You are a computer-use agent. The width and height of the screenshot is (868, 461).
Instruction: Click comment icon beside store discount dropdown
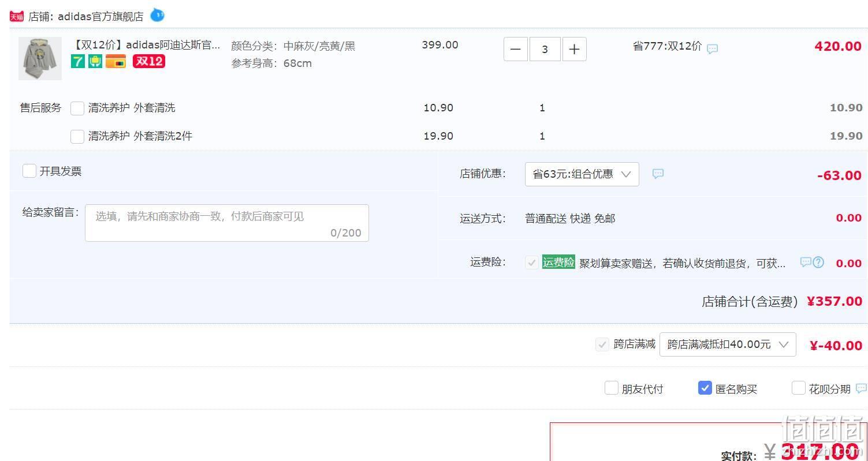click(x=658, y=174)
